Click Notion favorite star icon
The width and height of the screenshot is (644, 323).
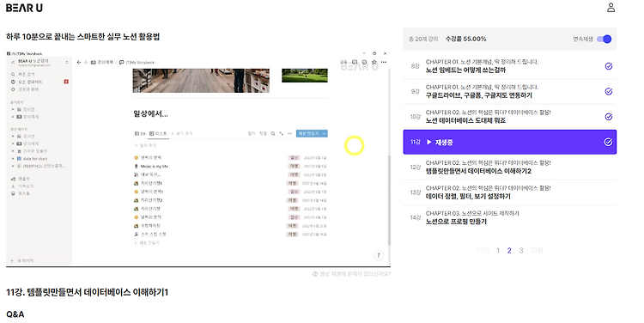coord(374,62)
